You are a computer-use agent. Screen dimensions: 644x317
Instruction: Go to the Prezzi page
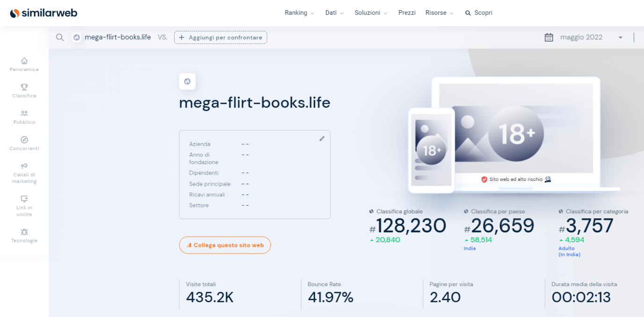point(407,13)
